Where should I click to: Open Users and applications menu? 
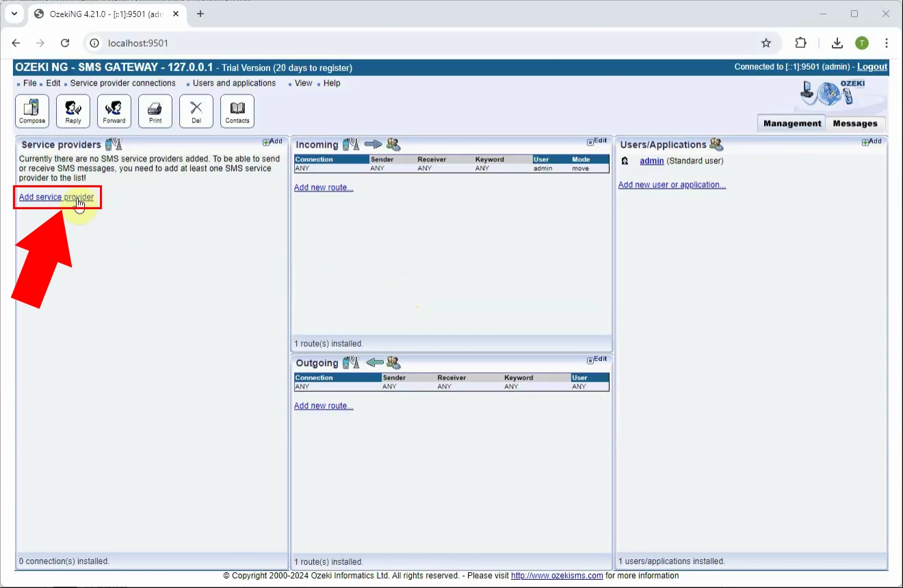click(x=234, y=83)
